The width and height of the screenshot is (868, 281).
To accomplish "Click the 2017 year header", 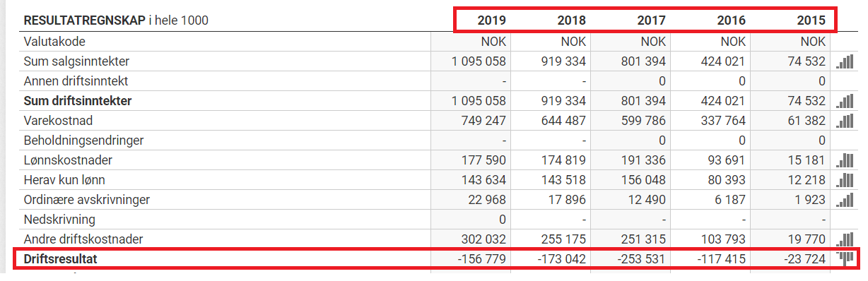I will pyautogui.click(x=651, y=20).
